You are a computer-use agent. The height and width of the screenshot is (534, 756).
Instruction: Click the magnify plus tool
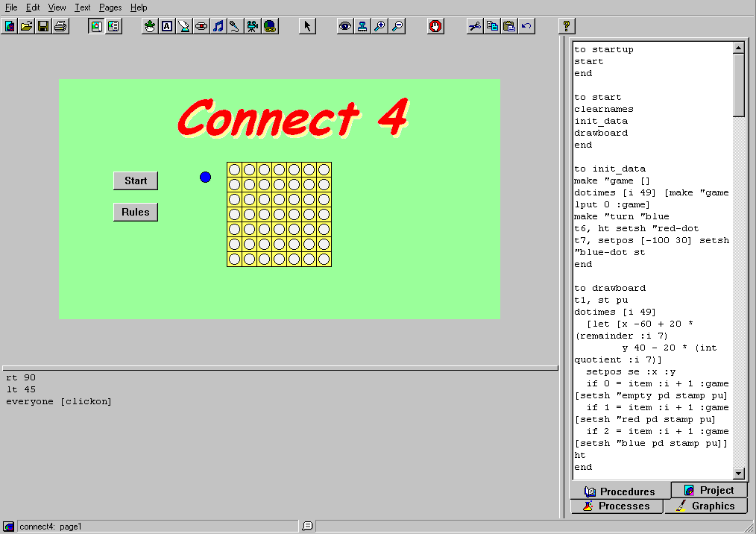coord(379,26)
